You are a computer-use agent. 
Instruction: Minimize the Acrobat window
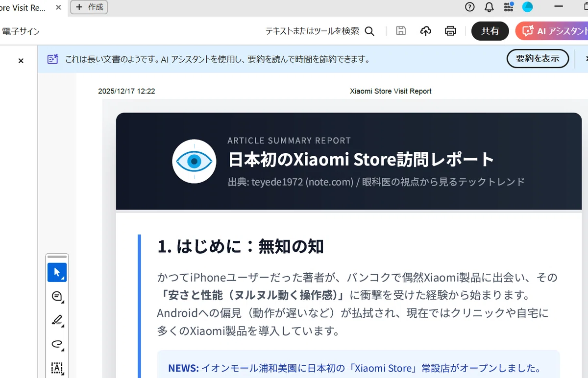pyautogui.click(x=559, y=7)
